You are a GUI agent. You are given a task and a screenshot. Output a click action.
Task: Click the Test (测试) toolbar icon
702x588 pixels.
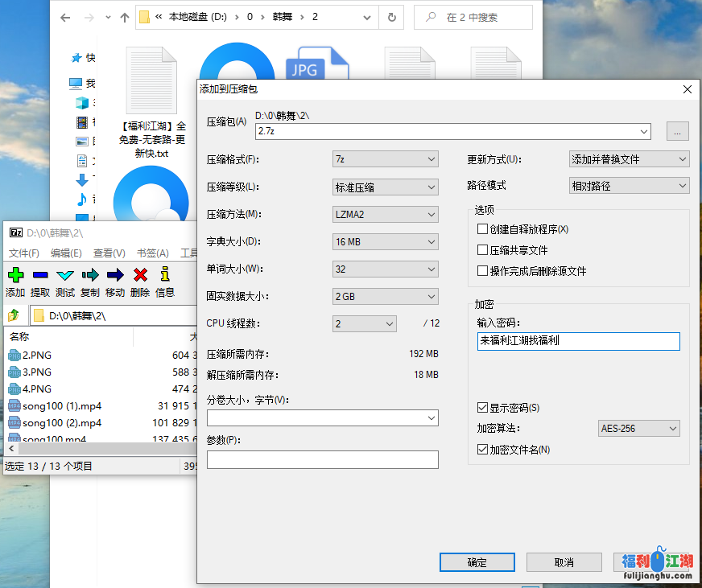click(x=65, y=275)
